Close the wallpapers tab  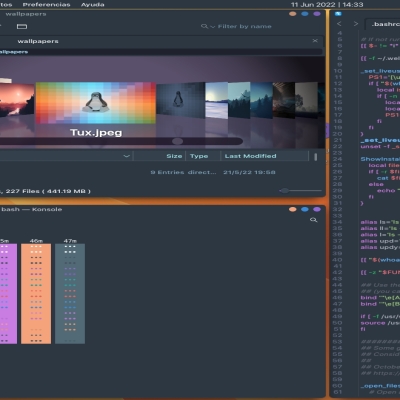click(x=315, y=41)
